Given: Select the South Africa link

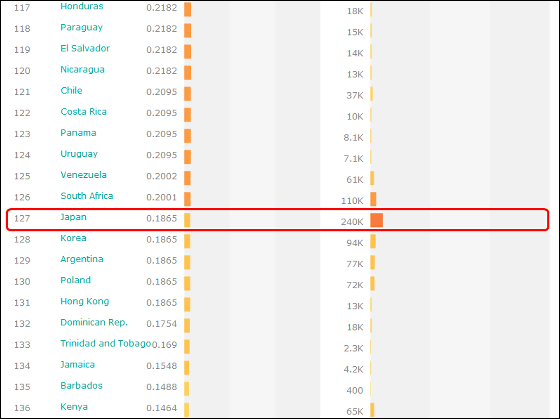Looking at the screenshot, I should coord(87,196).
